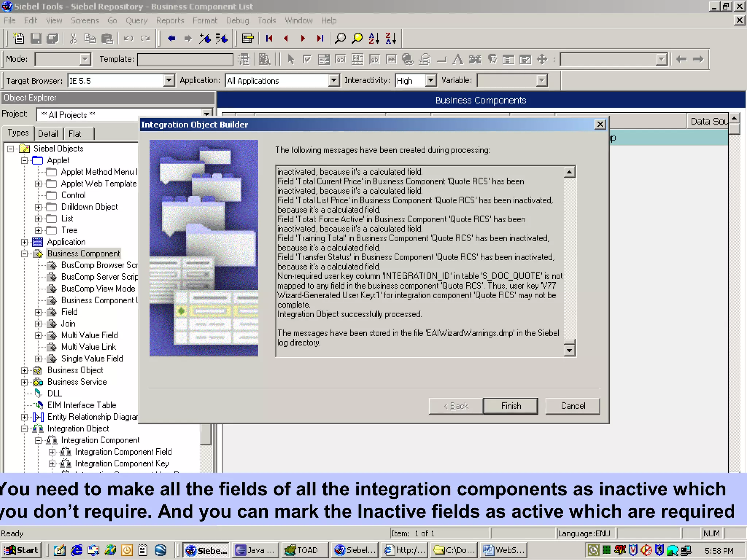The image size is (747, 560).
Task: Click the Template input field
Action: click(x=185, y=59)
